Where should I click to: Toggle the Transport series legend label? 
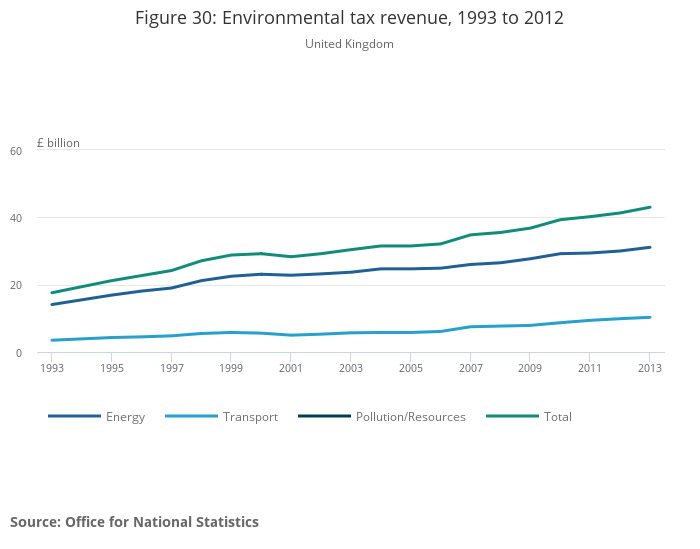click(x=250, y=417)
